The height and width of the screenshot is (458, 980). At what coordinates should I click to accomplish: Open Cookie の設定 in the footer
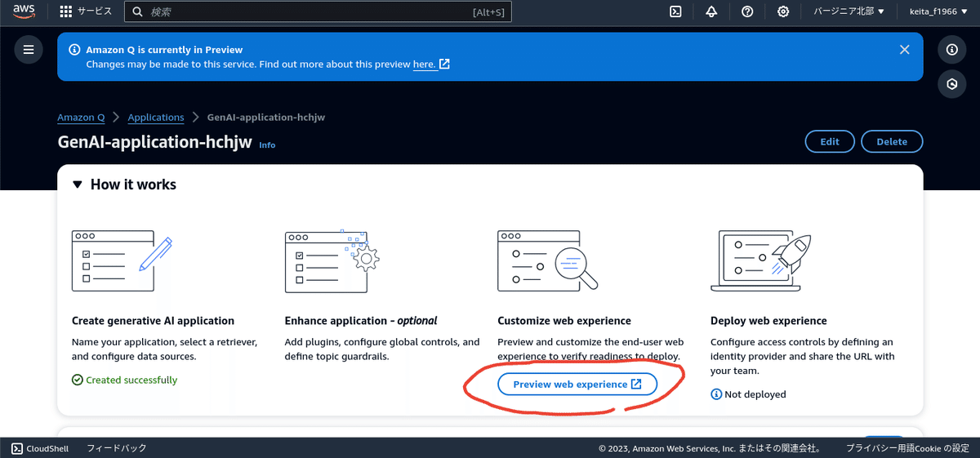(944, 448)
